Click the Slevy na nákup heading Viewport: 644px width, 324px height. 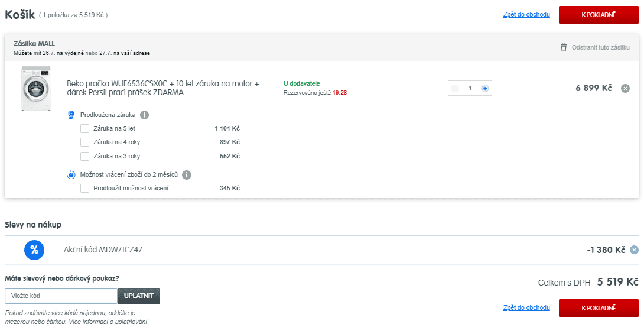[33, 225]
